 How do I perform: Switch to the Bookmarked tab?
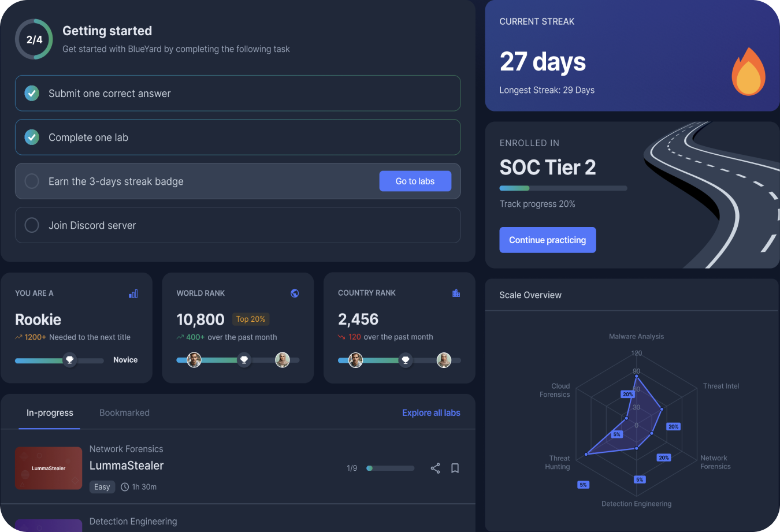(124, 413)
